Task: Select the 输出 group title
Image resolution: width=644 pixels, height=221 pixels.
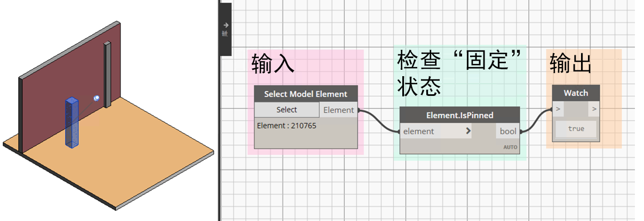Action: [571, 64]
